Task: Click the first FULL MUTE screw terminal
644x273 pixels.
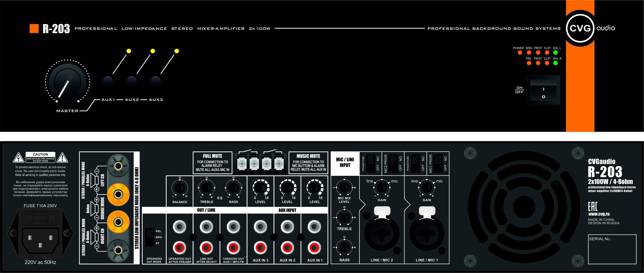Action: (242, 164)
